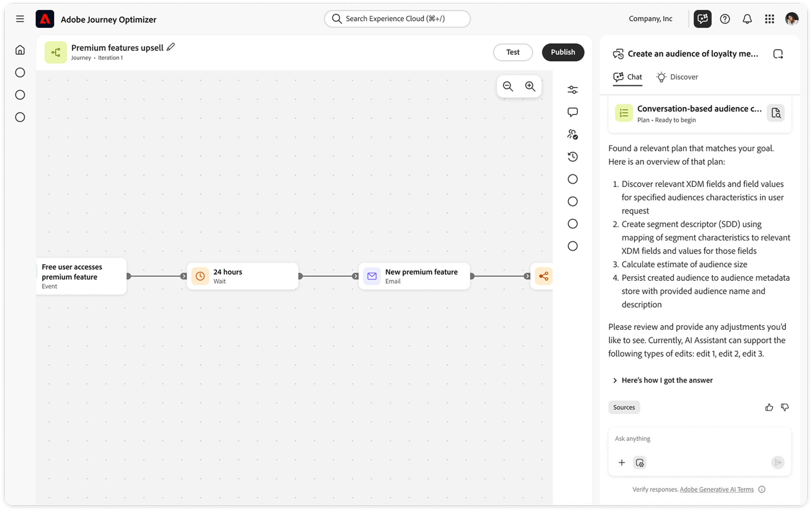Open conversation history icon beside the chat title
Screen dimensions: 812x511
tap(618, 54)
